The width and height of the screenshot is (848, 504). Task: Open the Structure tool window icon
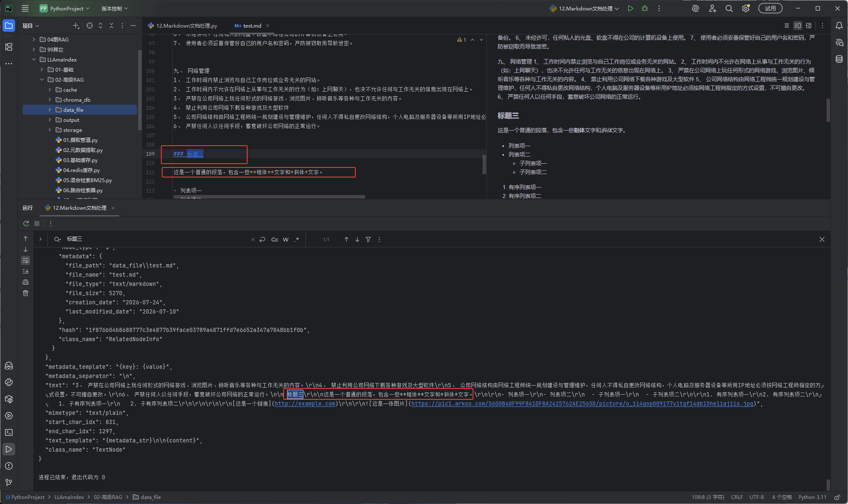(x=9, y=47)
